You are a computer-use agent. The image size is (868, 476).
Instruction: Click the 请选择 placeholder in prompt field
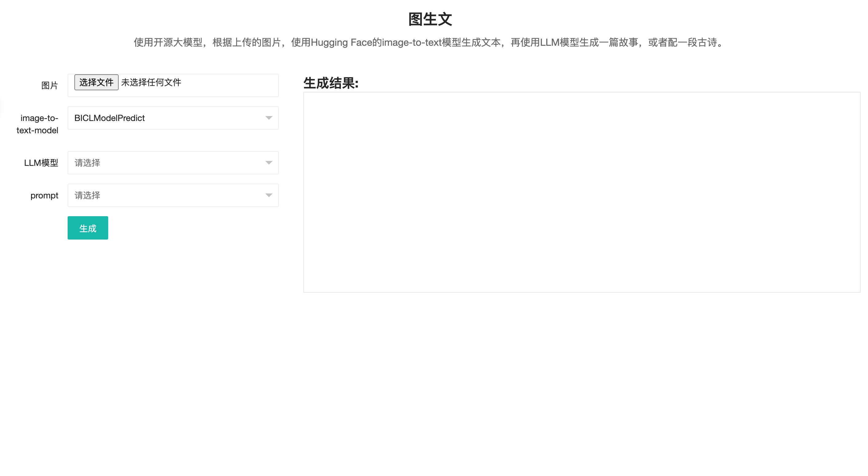[x=87, y=196]
